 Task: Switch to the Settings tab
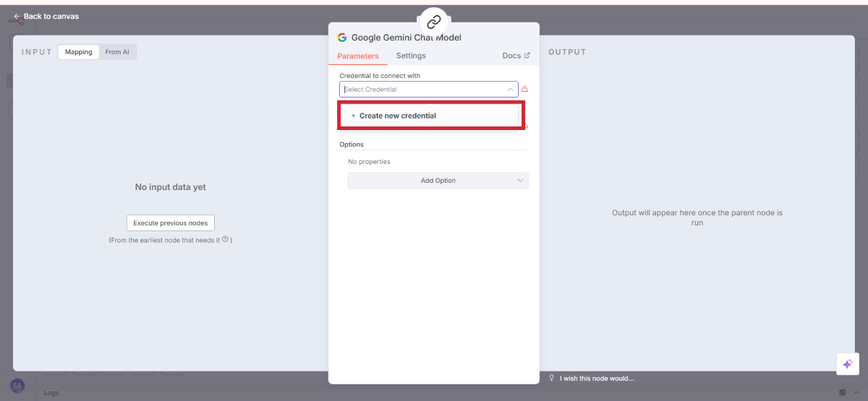(411, 56)
